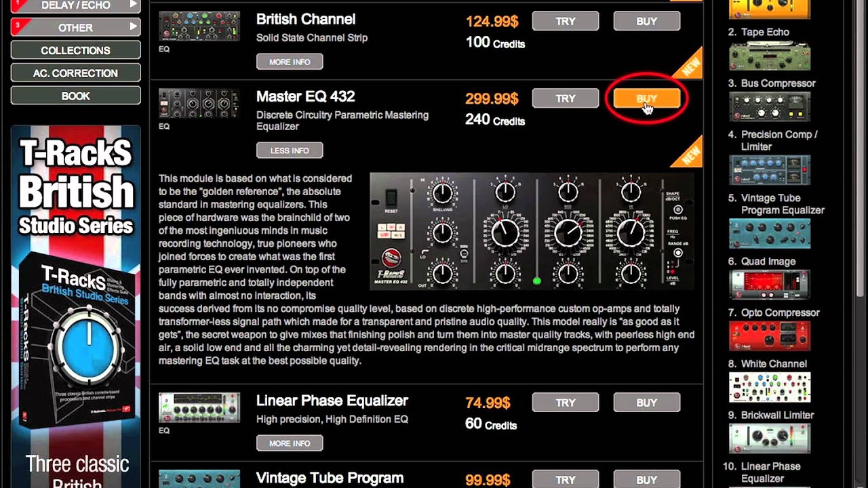Open item 10 Linear Phase Equalizer
Screen dimensions: 868x488
770,472
